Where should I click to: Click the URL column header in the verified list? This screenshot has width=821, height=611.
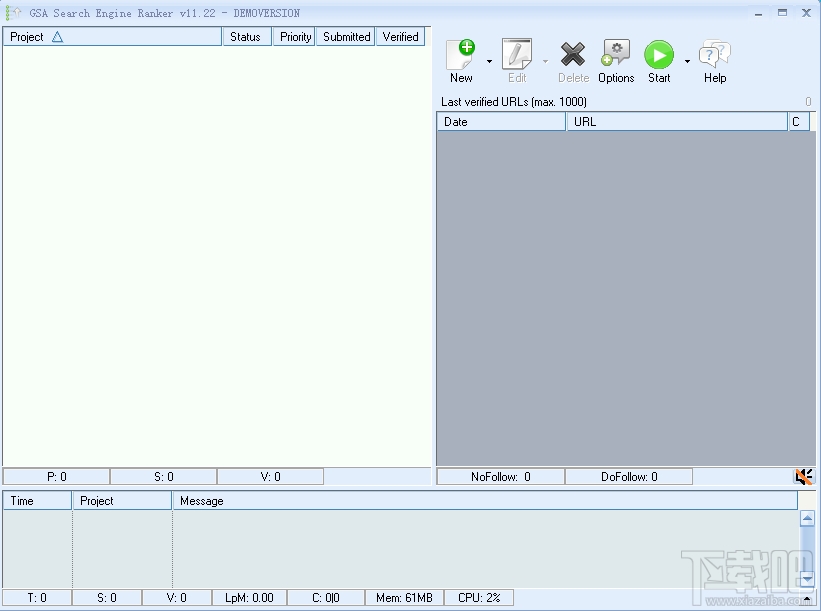coord(676,121)
